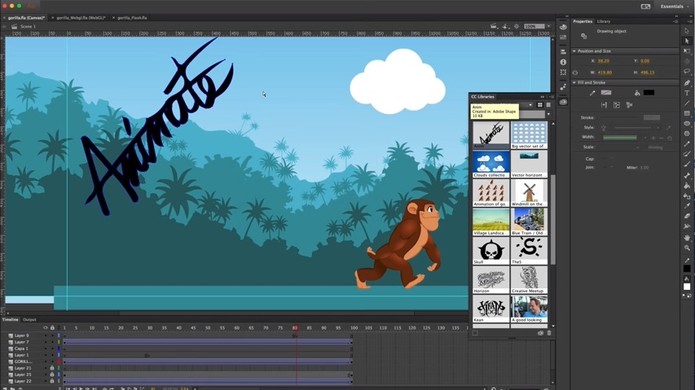The image size is (695, 390).
Task: Open the Properties panel options menu
Action: pos(675,21)
